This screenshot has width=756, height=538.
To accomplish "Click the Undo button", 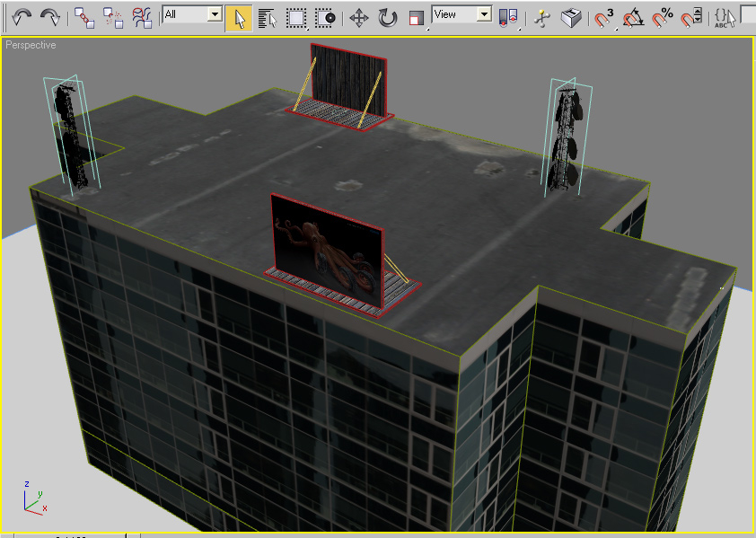I will 23,15.
